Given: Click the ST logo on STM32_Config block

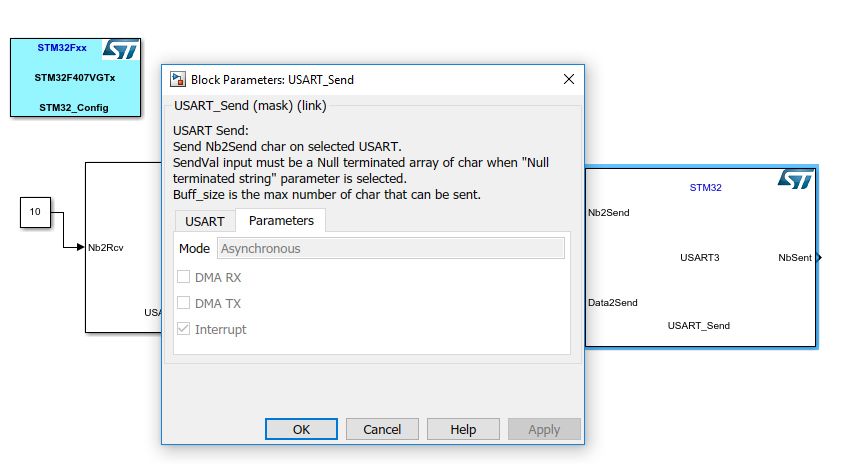Looking at the screenshot, I should click(x=121, y=49).
